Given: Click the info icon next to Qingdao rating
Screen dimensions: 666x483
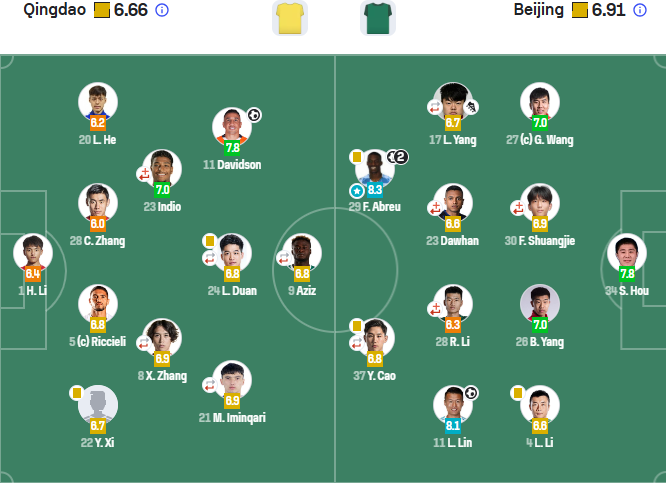Looking at the screenshot, I should coord(162,10).
